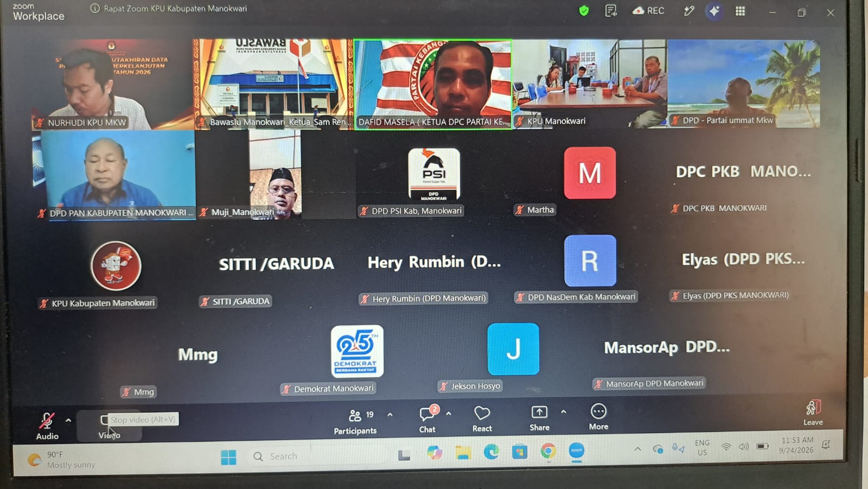Expand the Participants options chevron
868x489 pixels.
[x=390, y=415]
